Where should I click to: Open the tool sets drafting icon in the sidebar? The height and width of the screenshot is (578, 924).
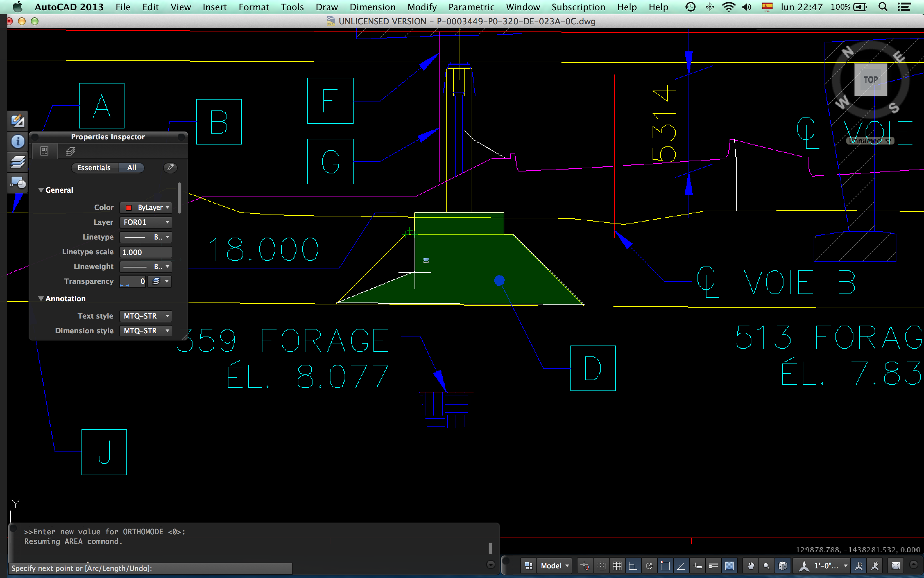(x=18, y=121)
